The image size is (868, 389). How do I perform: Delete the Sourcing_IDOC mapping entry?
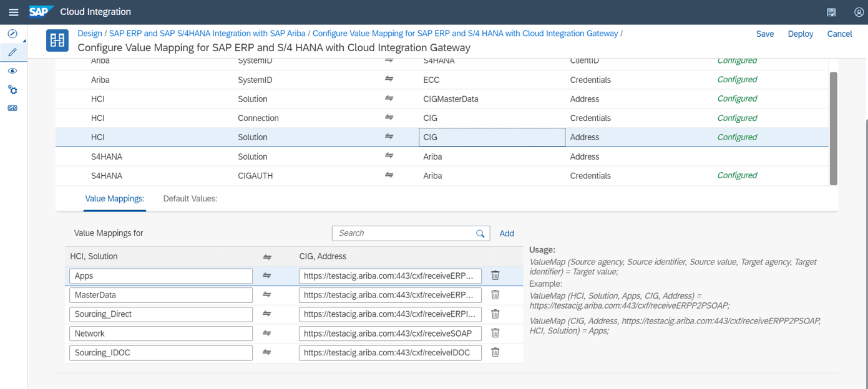495,352
